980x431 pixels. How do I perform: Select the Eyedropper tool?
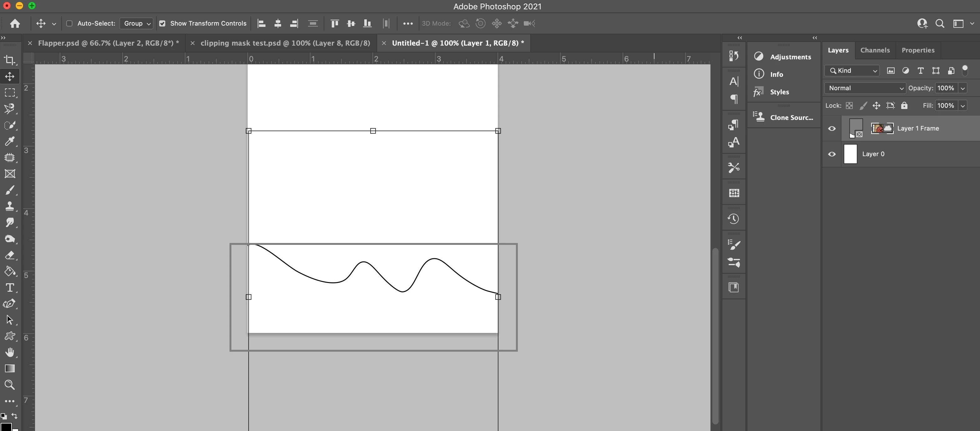pyautogui.click(x=9, y=141)
